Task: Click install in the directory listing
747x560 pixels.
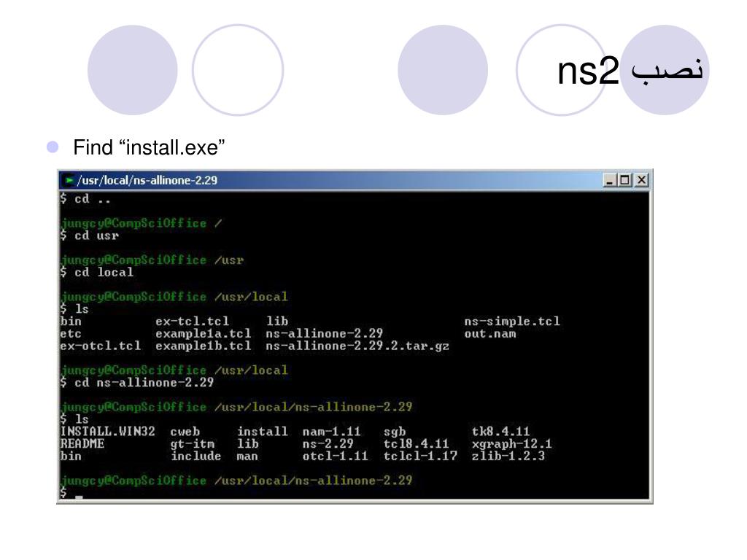Action: [262, 432]
